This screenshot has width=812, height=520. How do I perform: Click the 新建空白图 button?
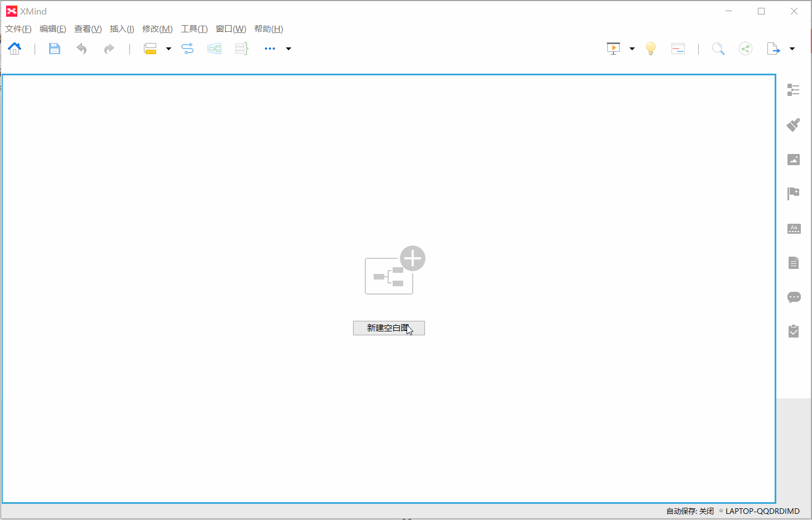(389, 328)
